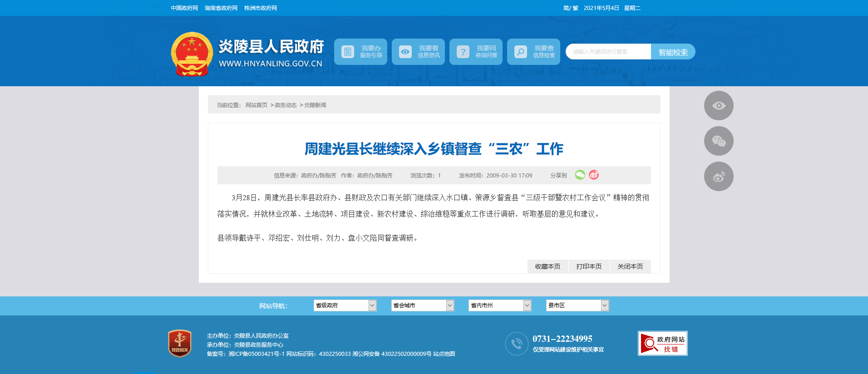Open the 我要看 信息资讯 section
This screenshot has height=374, width=868.
(x=418, y=52)
